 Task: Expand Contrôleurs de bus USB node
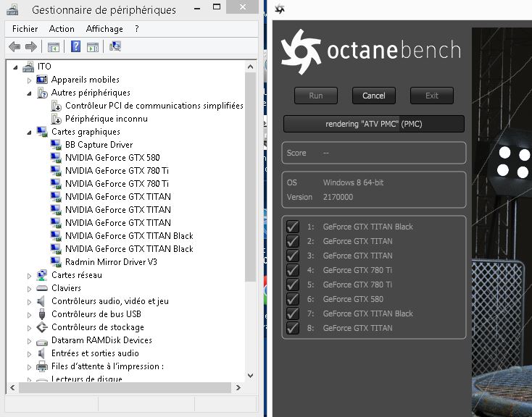pos(29,315)
